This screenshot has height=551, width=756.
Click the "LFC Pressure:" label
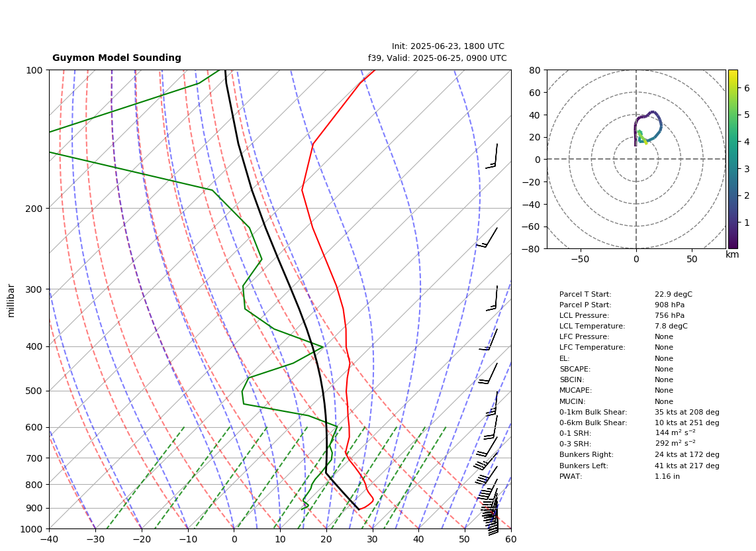585,337
